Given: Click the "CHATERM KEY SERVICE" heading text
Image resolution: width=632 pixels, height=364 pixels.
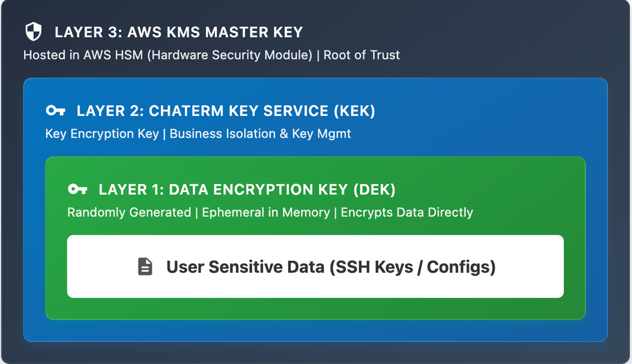Looking at the screenshot, I should coord(238,111).
